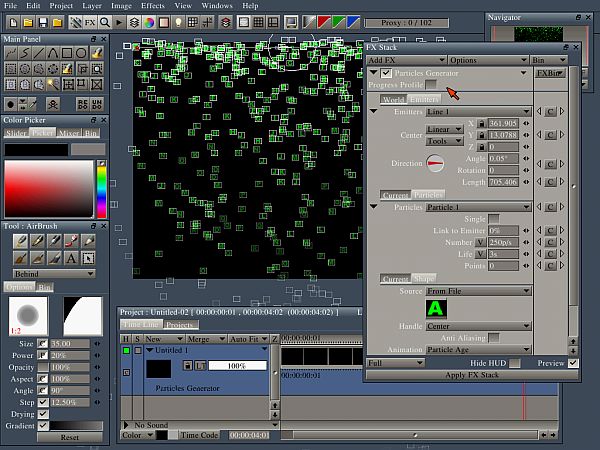The width and height of the screenshot is (600, 450).
Task: Toggle the Progress Profile checkbox
Action: tap(431, 85)
